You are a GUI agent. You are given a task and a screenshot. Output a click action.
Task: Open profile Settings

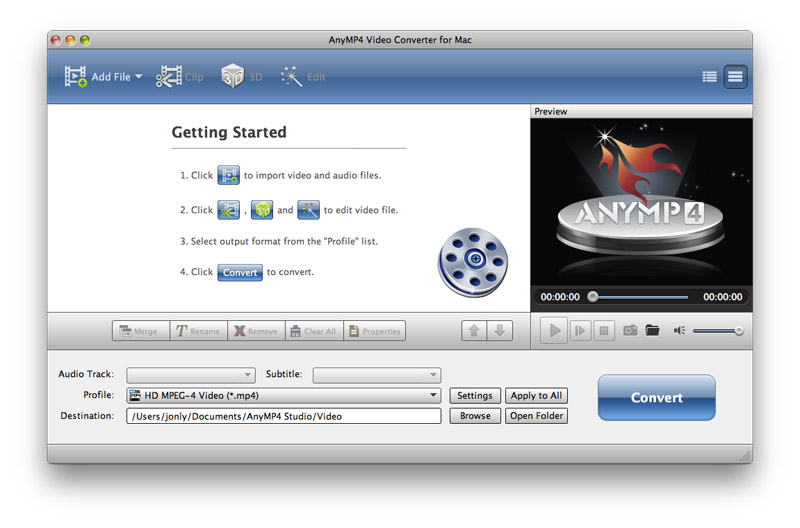[475, 395]
